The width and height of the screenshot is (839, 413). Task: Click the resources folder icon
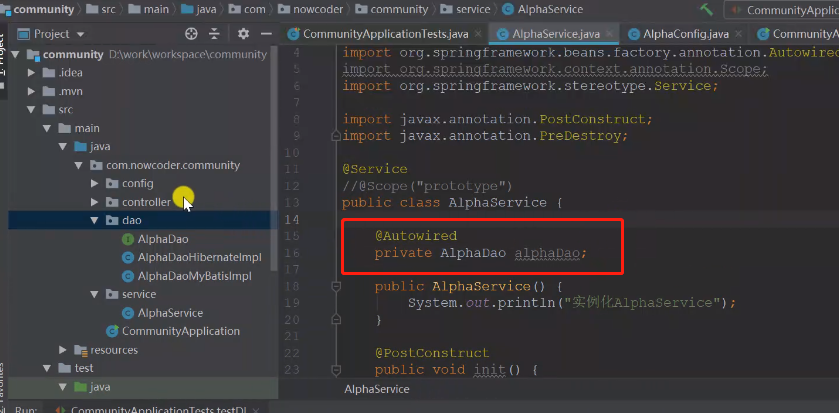point(80,350)
